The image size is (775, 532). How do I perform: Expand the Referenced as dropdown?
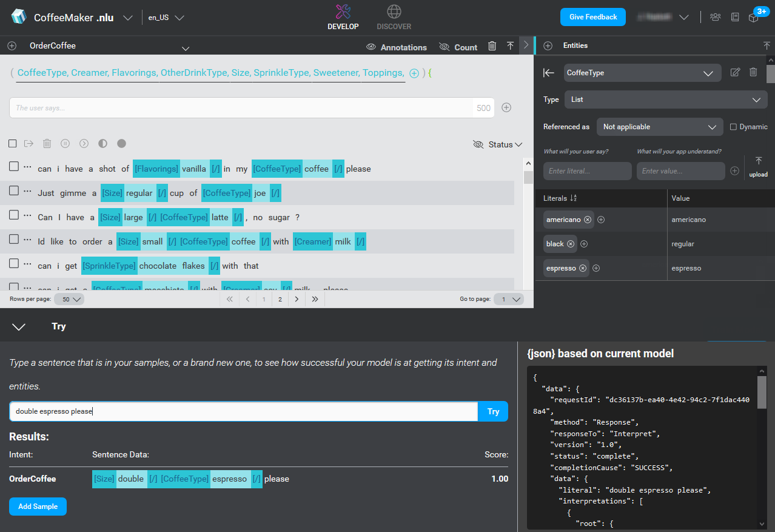[x=659, y=127]
